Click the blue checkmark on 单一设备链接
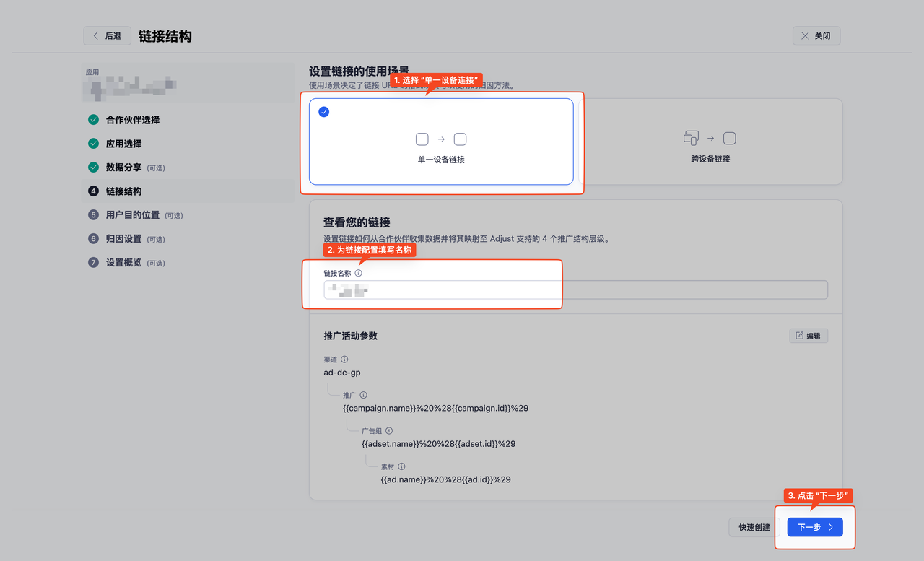This screenshot has width=924, height=561. pyautogui.click(x=323, y=112)
